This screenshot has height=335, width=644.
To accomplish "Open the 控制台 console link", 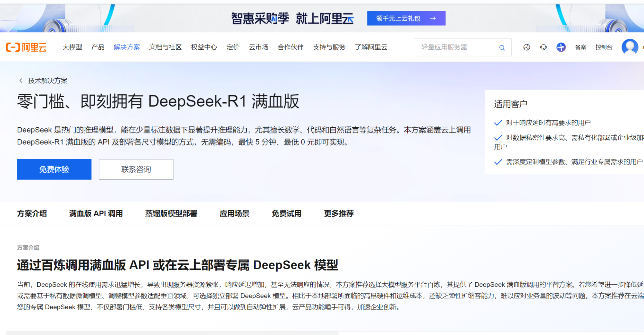I will (604, 47).
